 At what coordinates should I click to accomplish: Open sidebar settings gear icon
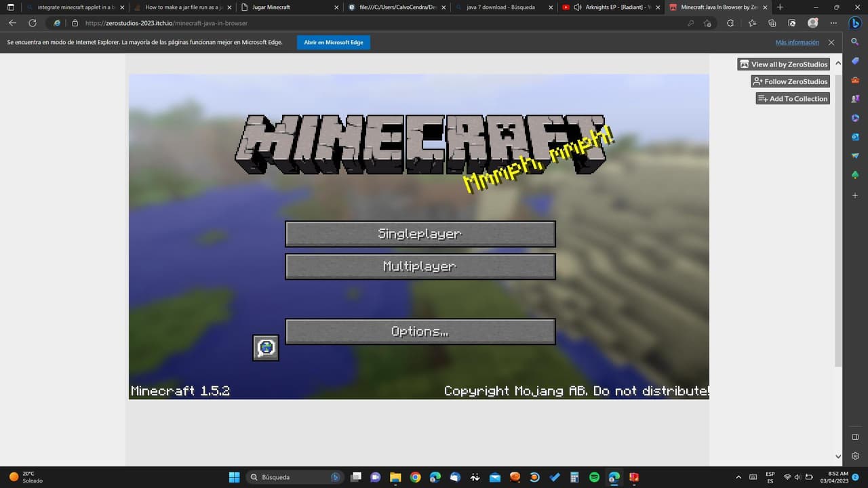(855, 456)
